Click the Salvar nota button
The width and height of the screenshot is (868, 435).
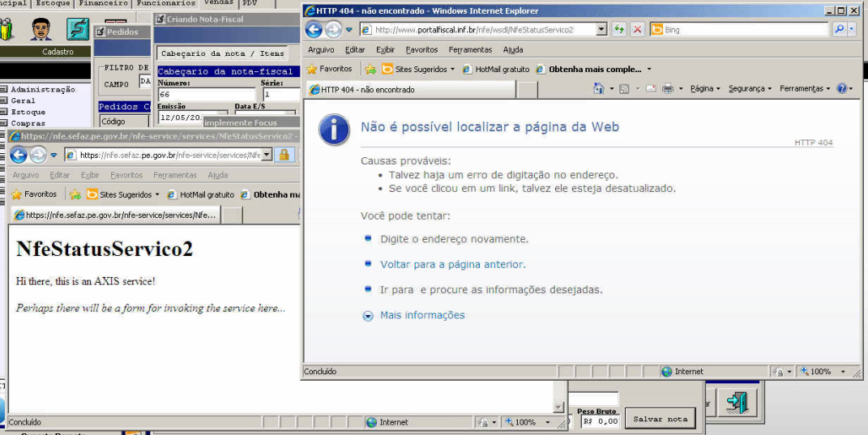[x=660, y=420]
